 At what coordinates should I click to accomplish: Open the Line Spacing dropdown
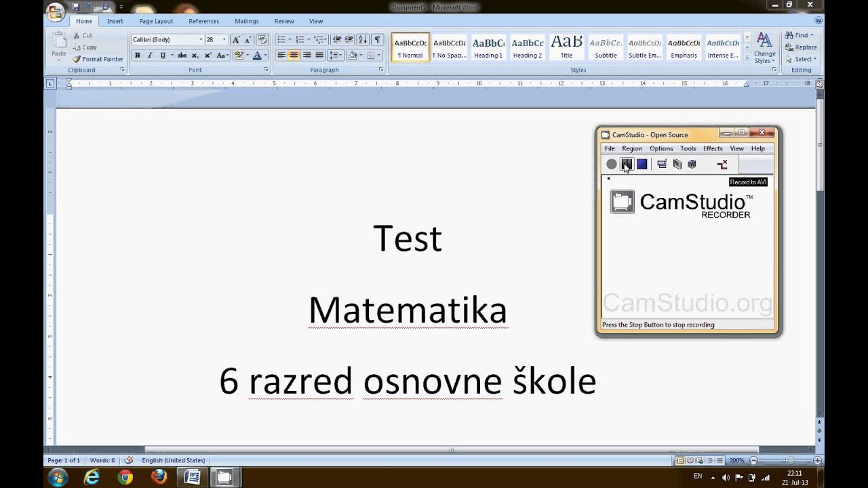click(x=335, y=56)
